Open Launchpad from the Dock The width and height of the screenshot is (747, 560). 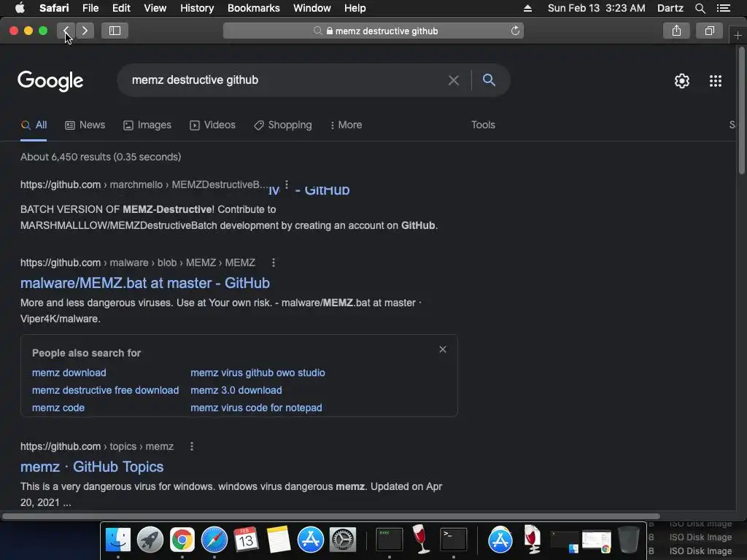click(x=150, y=540)
